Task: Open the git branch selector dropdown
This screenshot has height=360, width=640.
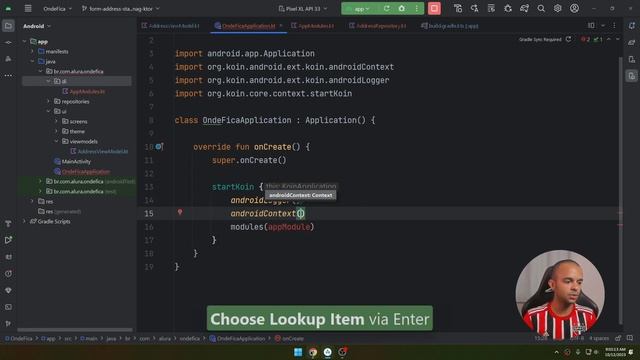Action: [120, 9]
